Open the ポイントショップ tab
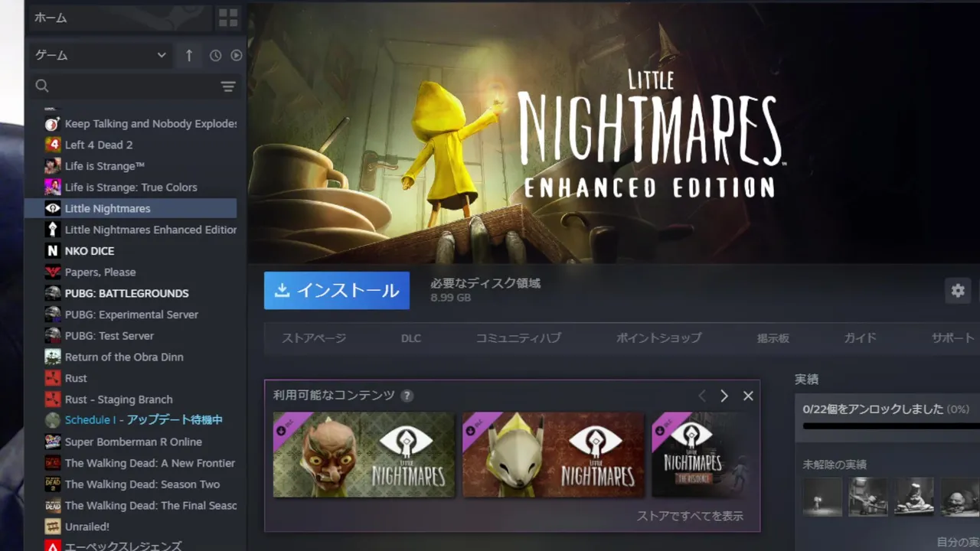Screen dimensions: 980x551 pos(659,338)
